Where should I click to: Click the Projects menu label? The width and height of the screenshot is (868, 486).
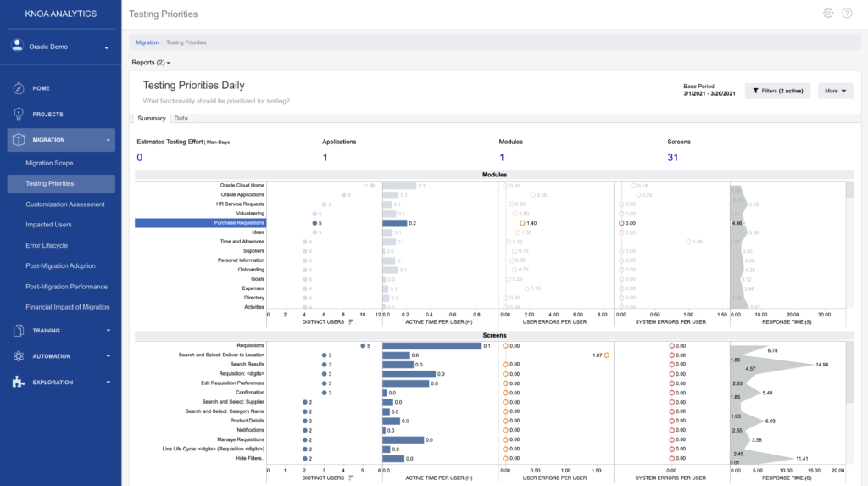point(47,115)
